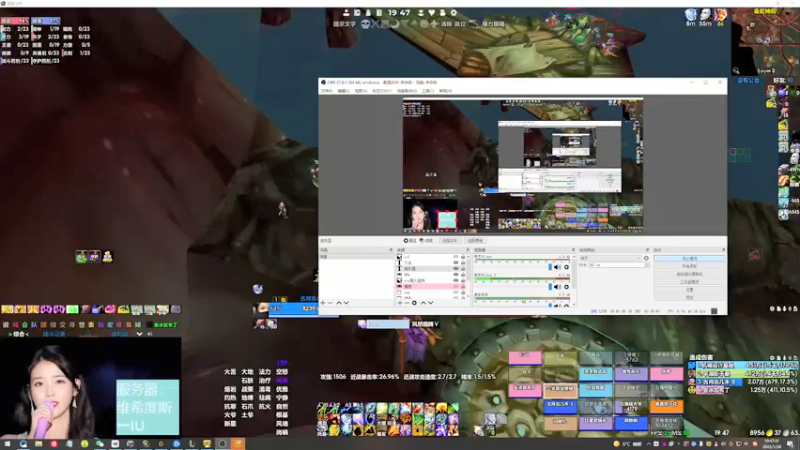Toggle the lock on the gray selected source row
Image resolution: width=800 pixels, height=450 pixels.
pos(463,268)
